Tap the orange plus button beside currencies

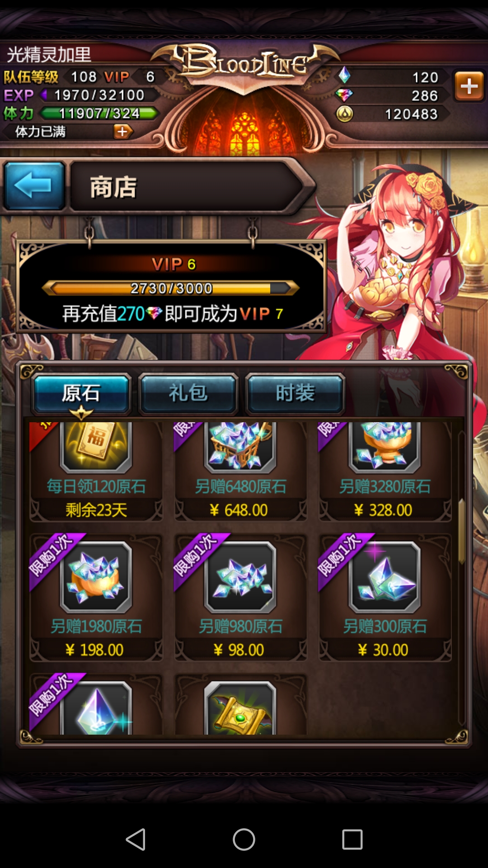click(469, 85)
